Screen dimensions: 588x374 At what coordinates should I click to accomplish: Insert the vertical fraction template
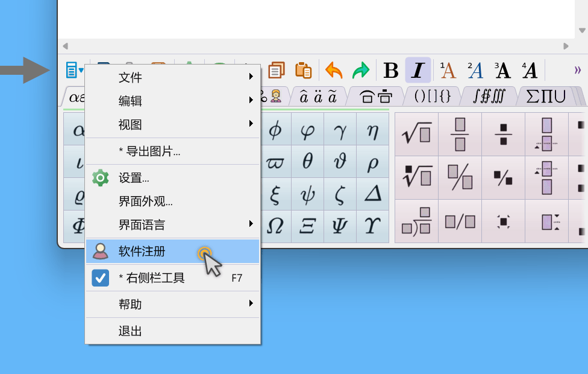point(460,134)
